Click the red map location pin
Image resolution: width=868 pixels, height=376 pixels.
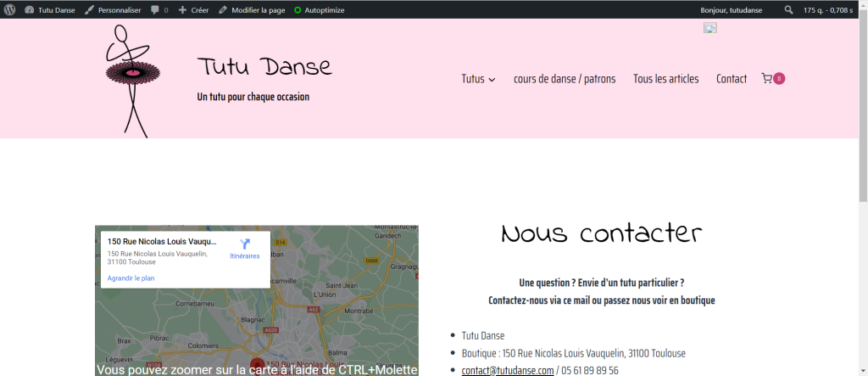tap(258, 368)
